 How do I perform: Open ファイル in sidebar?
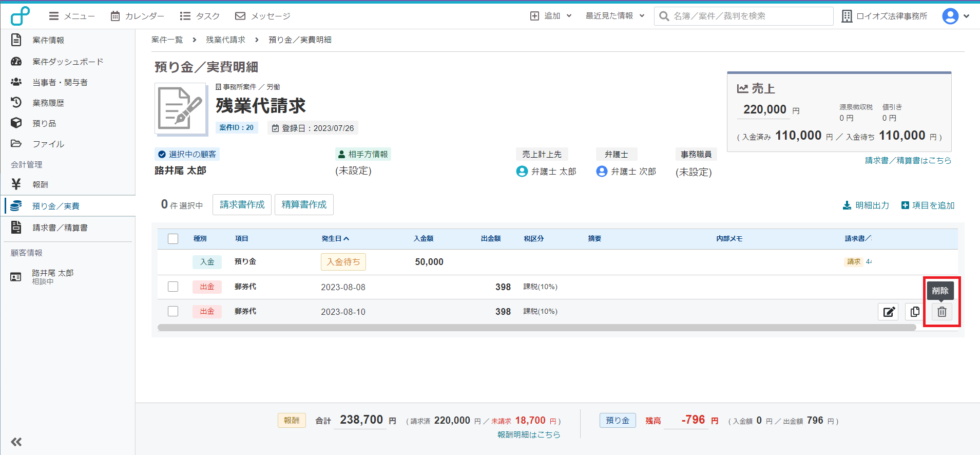[48, 144]
